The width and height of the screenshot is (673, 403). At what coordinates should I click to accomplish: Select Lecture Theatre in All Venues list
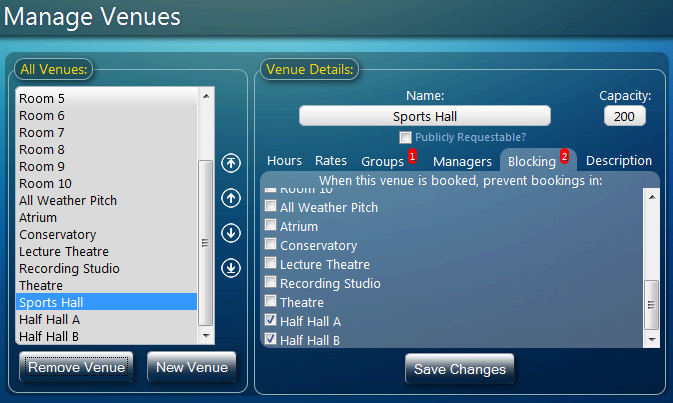coord(106,251)
